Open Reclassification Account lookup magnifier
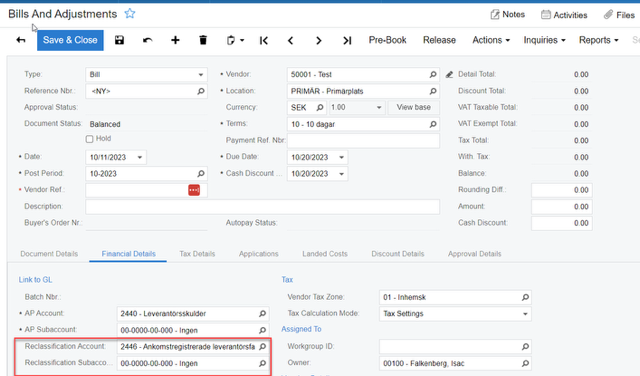This screenshot has width=640, height=376. pyautogui.click(x=262, y=347)
